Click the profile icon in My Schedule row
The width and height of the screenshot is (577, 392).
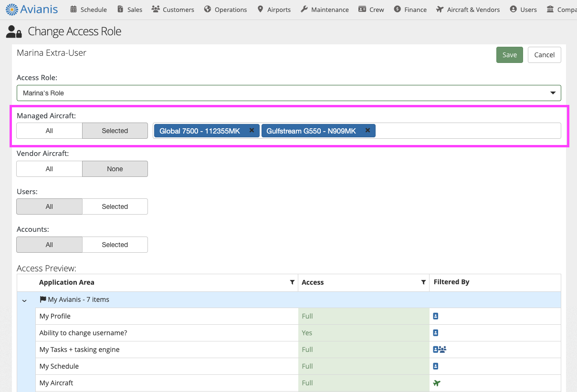(435, 366)
